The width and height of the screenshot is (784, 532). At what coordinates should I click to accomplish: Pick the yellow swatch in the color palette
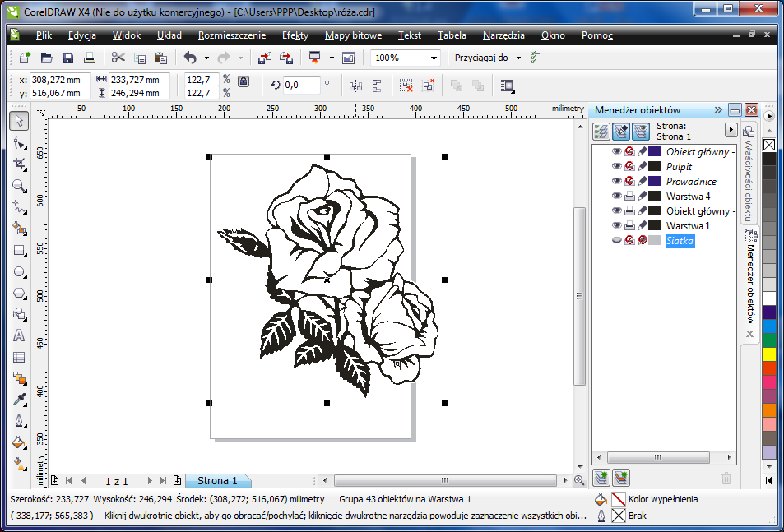click(x=769, y=354)
